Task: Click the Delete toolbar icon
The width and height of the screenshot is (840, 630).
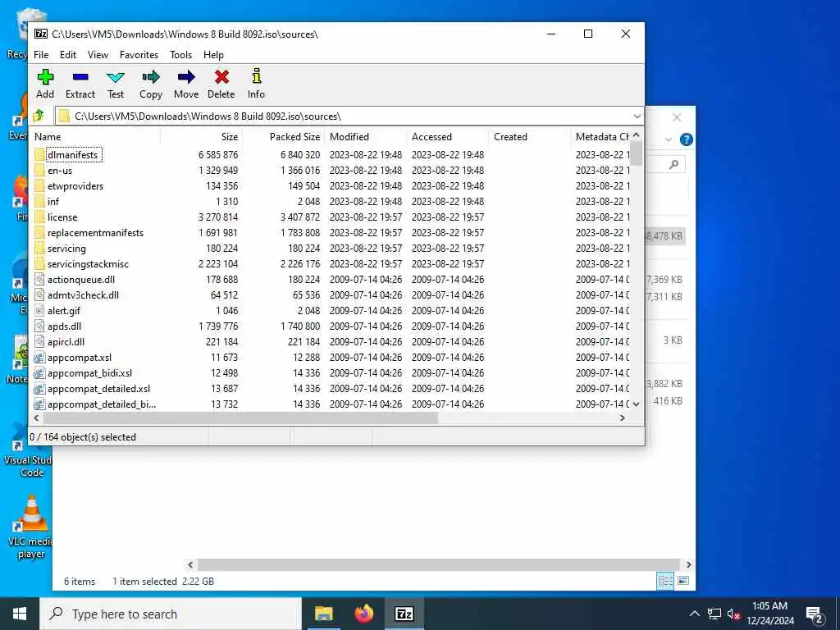Action: [x=221, y=77]
